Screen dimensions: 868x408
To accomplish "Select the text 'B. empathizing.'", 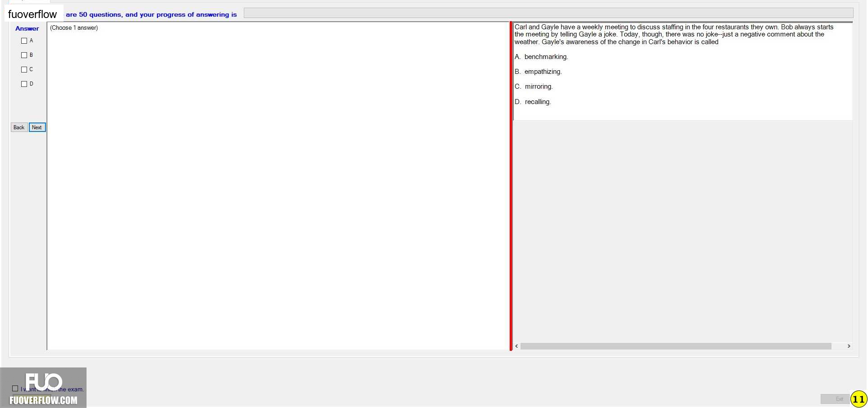I will [x=538, y=72].
